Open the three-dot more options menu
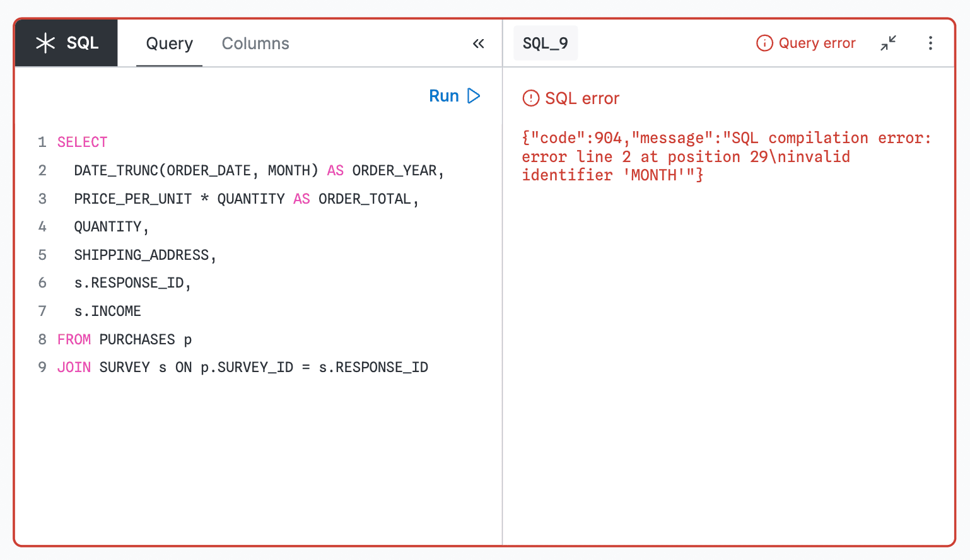 click(930, 43)
